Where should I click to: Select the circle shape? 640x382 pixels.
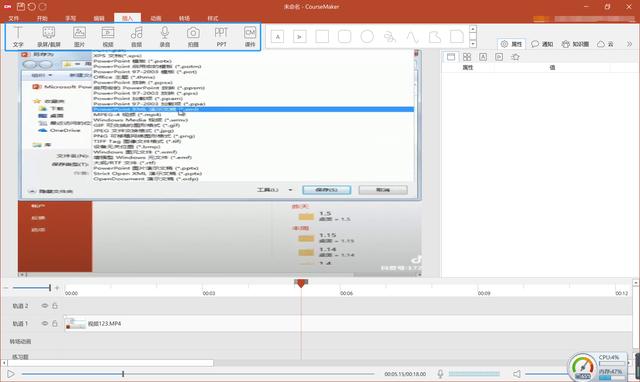[367, 37]
